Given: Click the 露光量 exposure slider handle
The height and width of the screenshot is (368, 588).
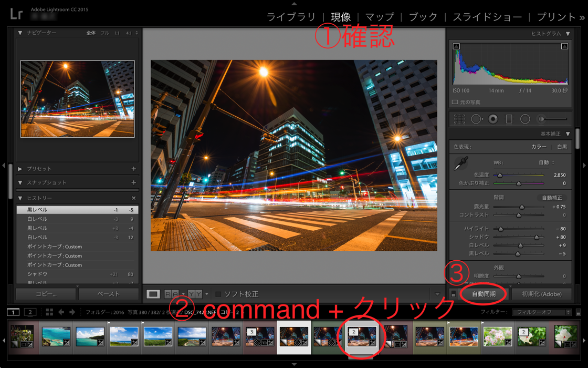Looking at the screenshot, I should (522, 207).
